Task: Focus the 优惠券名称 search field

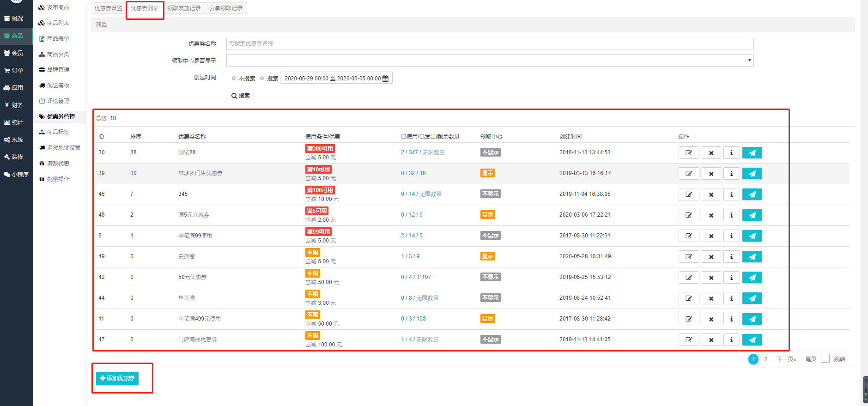Action: (490, 43)
